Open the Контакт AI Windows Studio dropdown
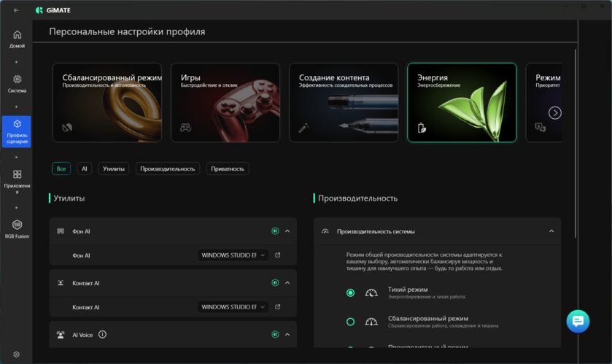Image resolution: width=612 pixels, height=364 pixels. tap(233, 307)
